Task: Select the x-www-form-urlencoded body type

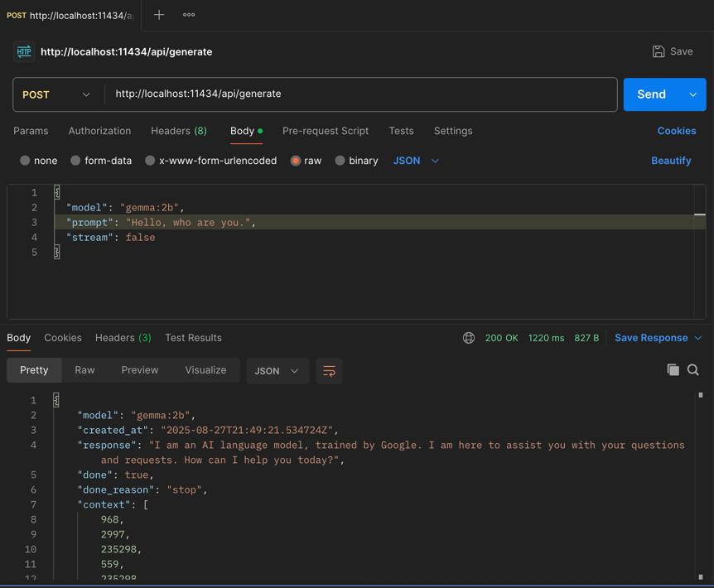Action: [x=150, y=161]
